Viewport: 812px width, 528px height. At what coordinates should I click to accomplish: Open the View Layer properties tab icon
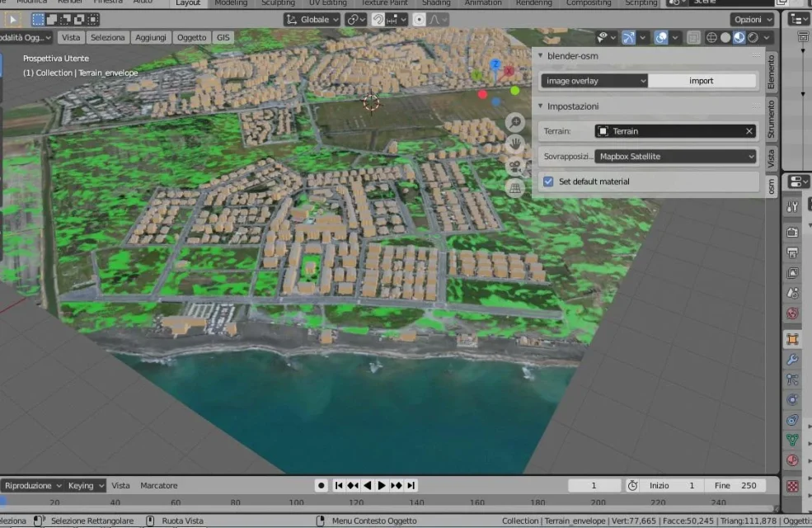point(792,273)
